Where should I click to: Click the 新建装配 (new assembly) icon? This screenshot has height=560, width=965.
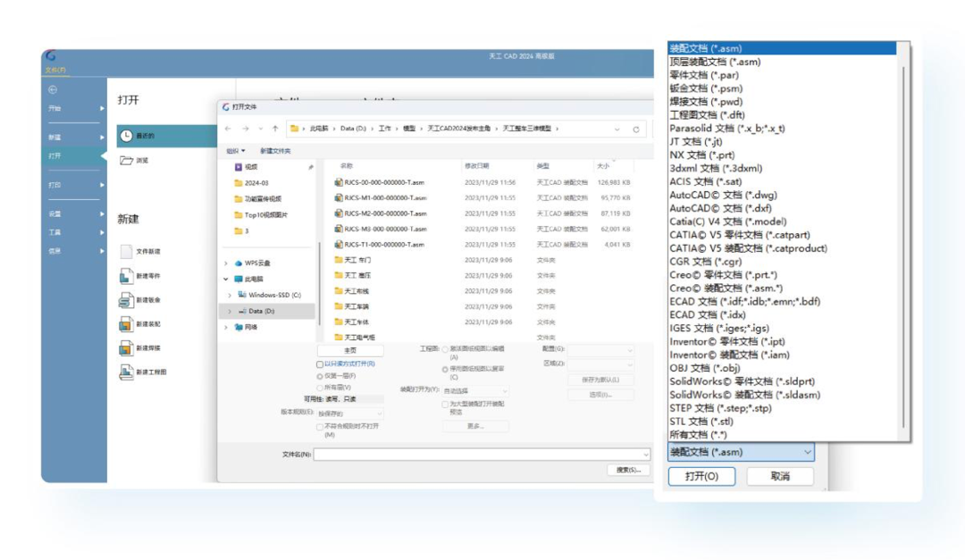[126, 324]
